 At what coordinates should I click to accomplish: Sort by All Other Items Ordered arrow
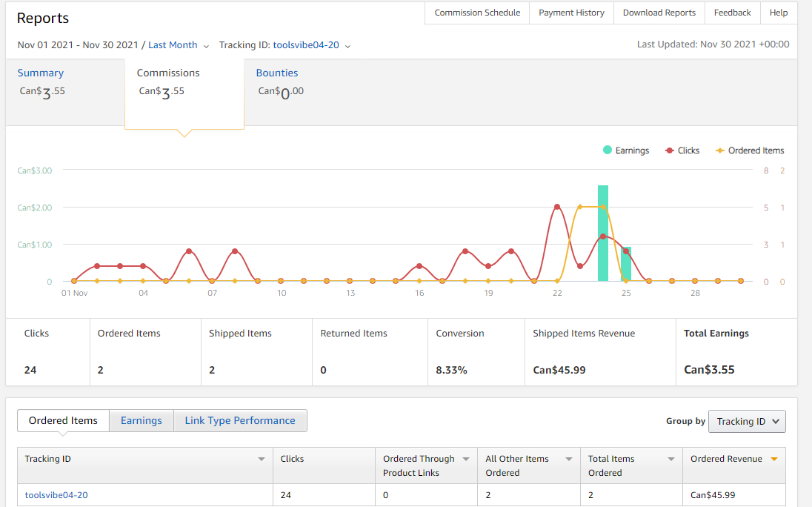[x=569, y=460]
